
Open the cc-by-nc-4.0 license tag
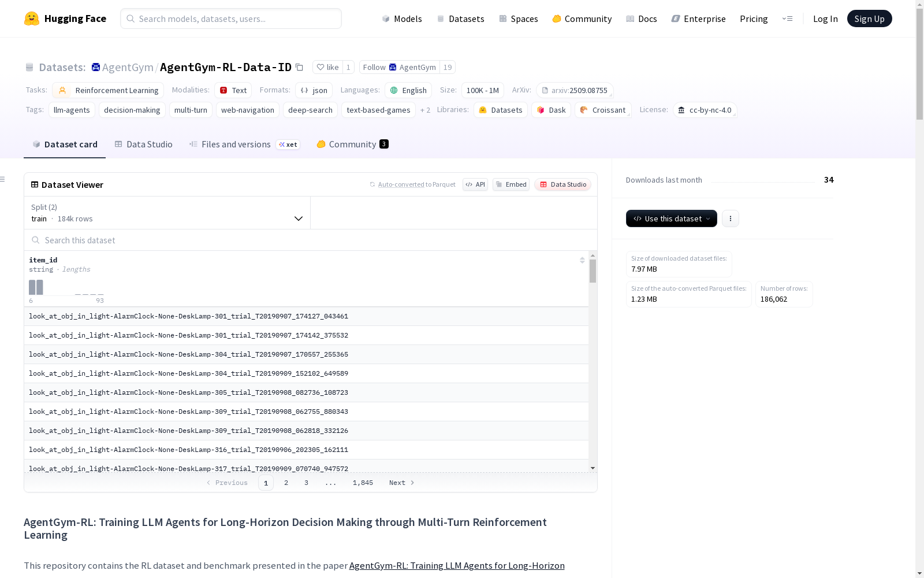[705, 110]
